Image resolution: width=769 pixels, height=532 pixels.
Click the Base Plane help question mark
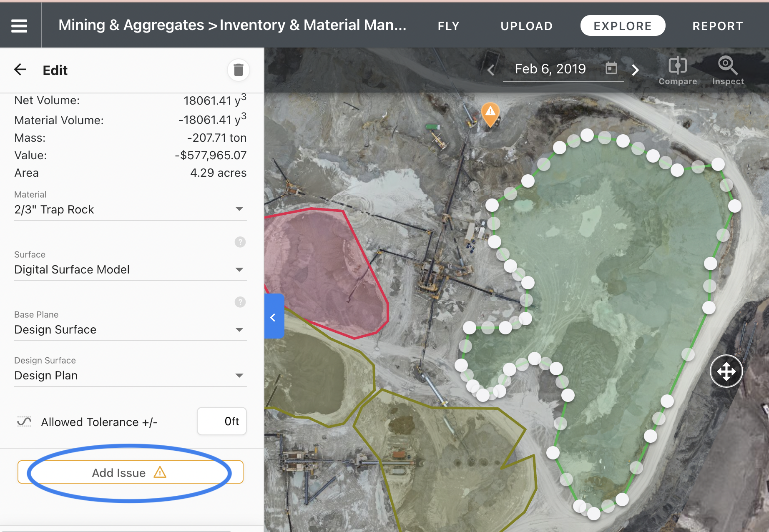pos(240,302)
